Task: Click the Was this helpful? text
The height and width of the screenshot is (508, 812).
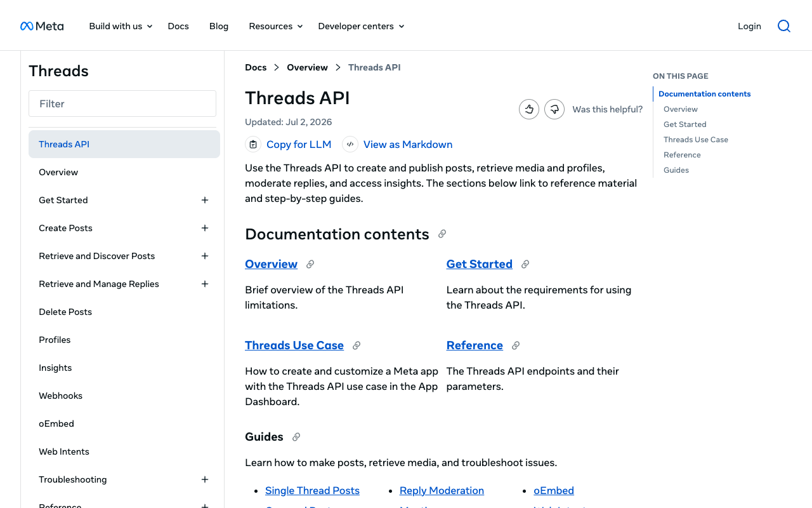Action: (x=608, y=109)
